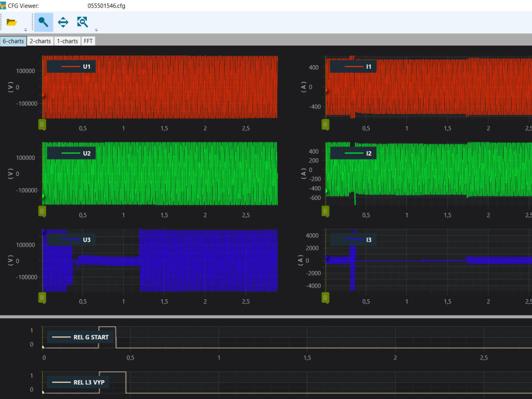532x399 pixels.
Task: Expand the dropdown next to the open folder icon
Action: tap(25, 30)
